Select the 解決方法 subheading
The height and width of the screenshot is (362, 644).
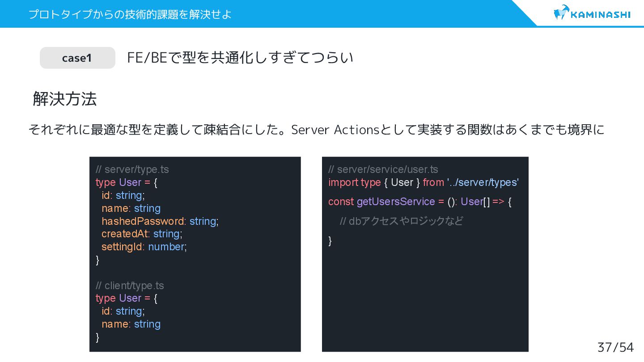[64, 99]
